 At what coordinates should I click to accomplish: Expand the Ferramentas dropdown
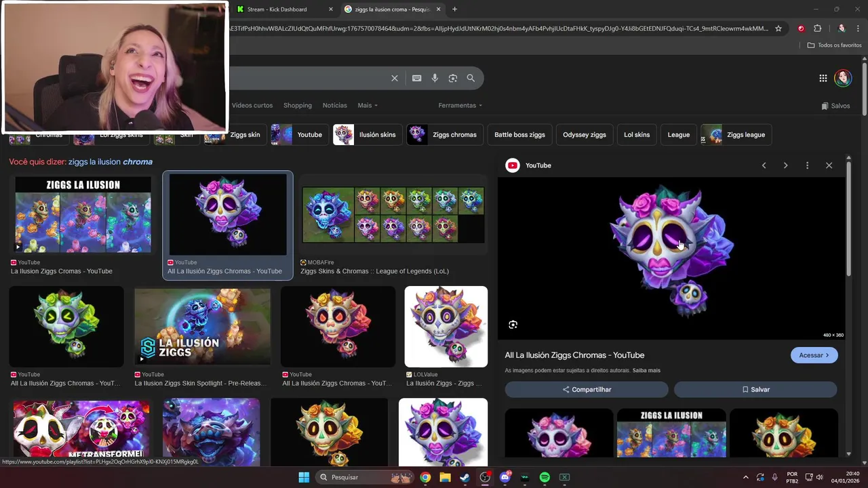click(460, 105)
